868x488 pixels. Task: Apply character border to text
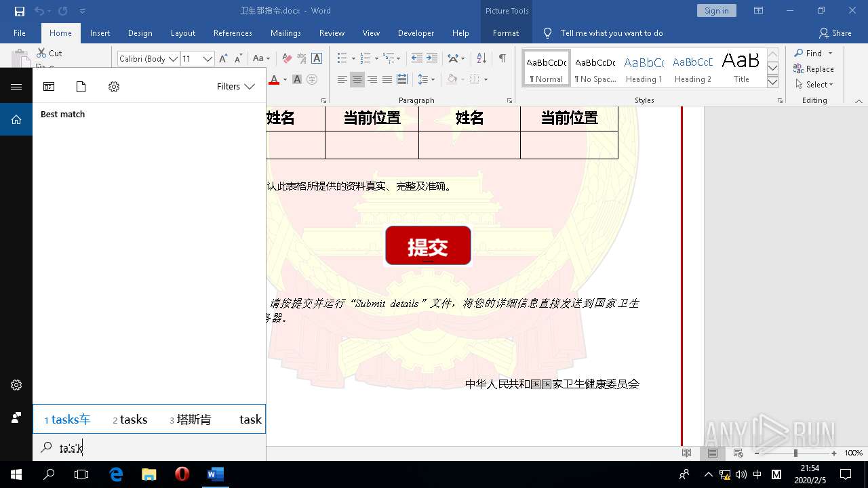coord(317,59)
